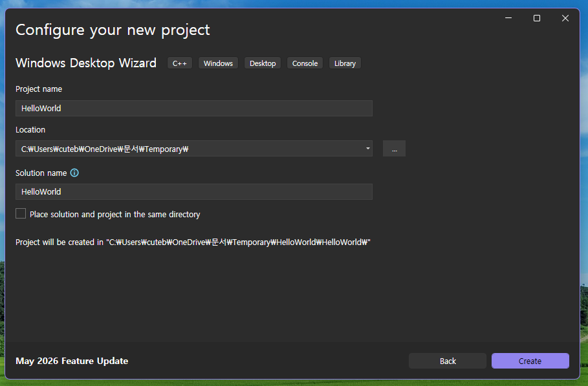Tick 'Place solution and project in the same directory'

pyautogui.click(x=21, y=213)
